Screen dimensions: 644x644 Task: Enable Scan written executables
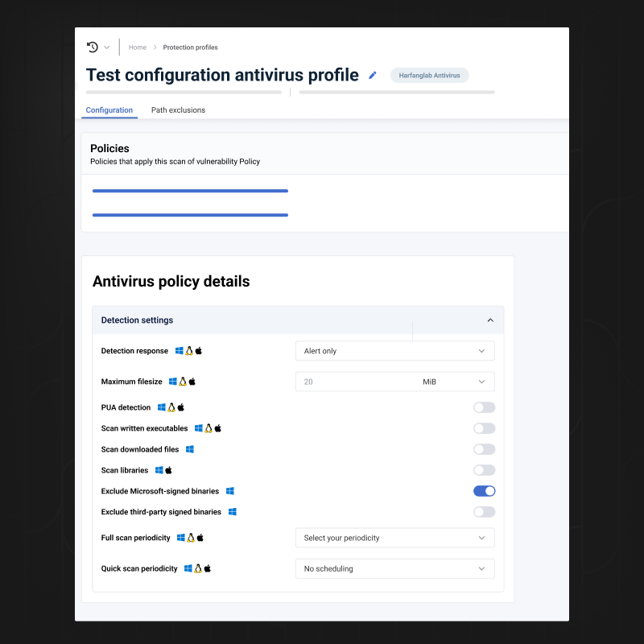484,428
